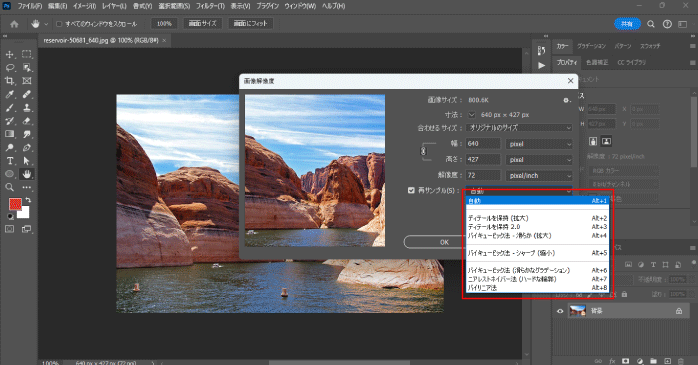Select the Rectangular Marquee tool
Viewport: 698px width, 365px height.
point(27,54)
